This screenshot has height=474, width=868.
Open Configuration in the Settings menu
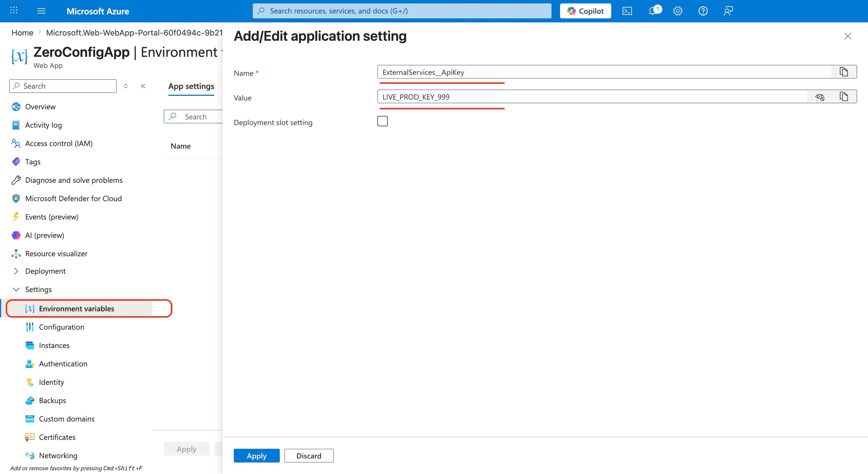(61, 327)
